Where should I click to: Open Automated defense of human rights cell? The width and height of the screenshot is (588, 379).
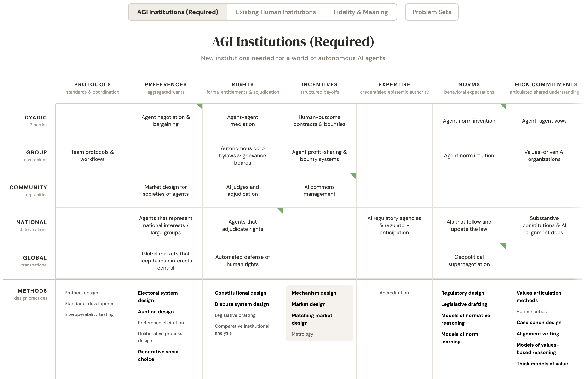coord(243,261)
